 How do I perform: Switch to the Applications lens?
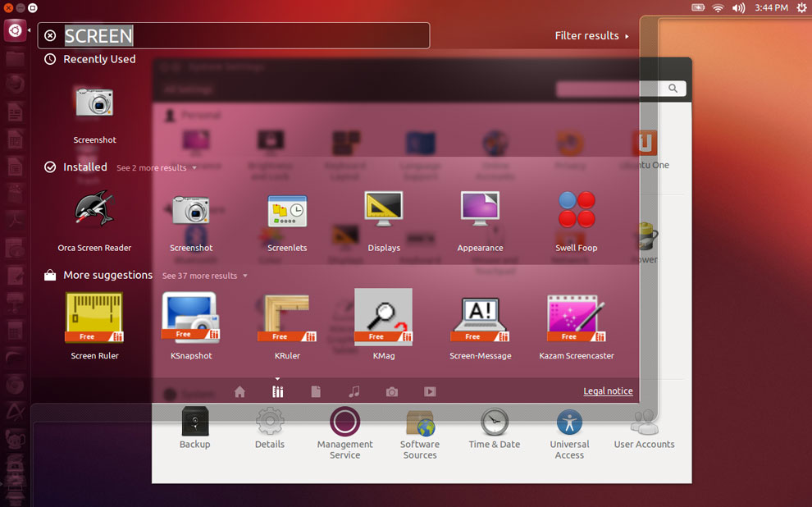(x=277, y=391)
